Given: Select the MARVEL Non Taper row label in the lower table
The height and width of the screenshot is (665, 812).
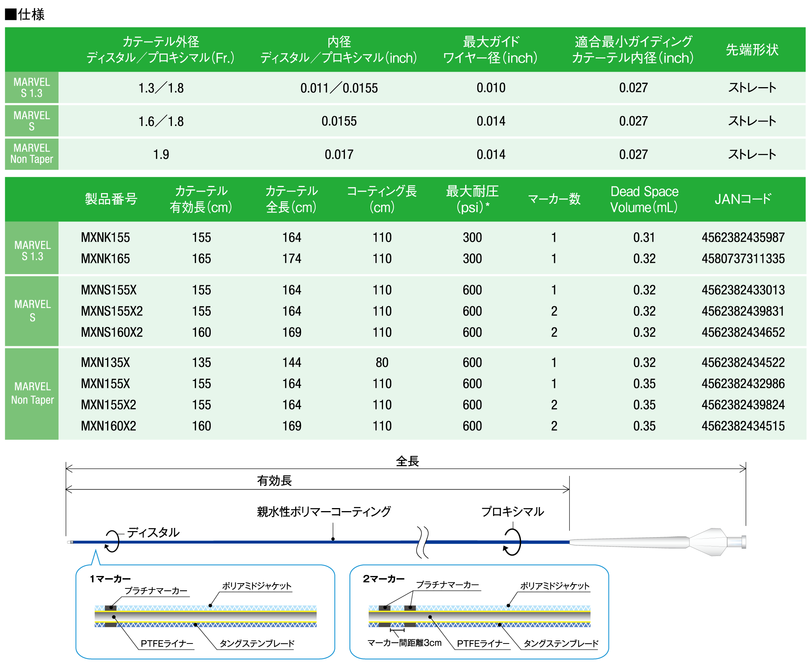Looking at the screenshot, I should tap(32, 393).
